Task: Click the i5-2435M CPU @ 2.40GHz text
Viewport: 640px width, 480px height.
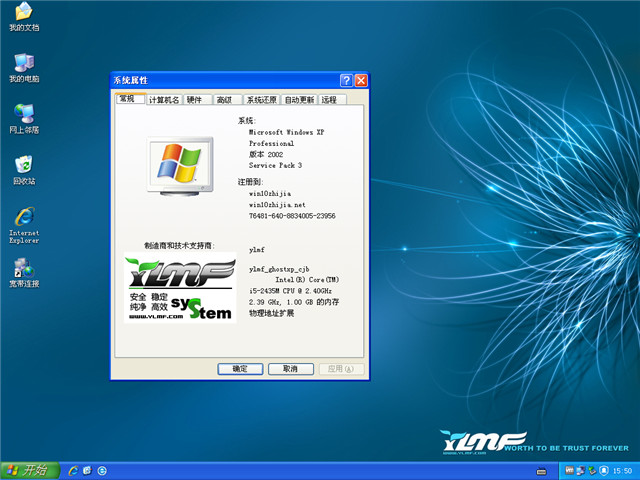Action: [x=291, y=291]
